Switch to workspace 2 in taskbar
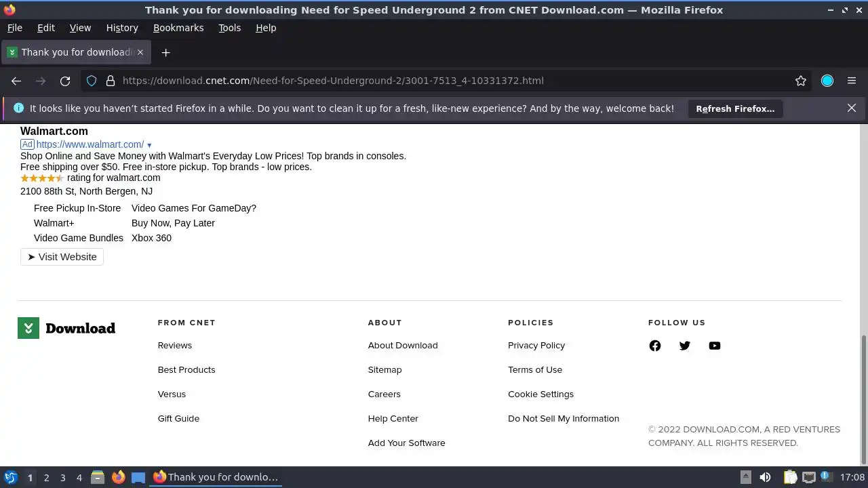Screen dimensions: 868x488 46,477
